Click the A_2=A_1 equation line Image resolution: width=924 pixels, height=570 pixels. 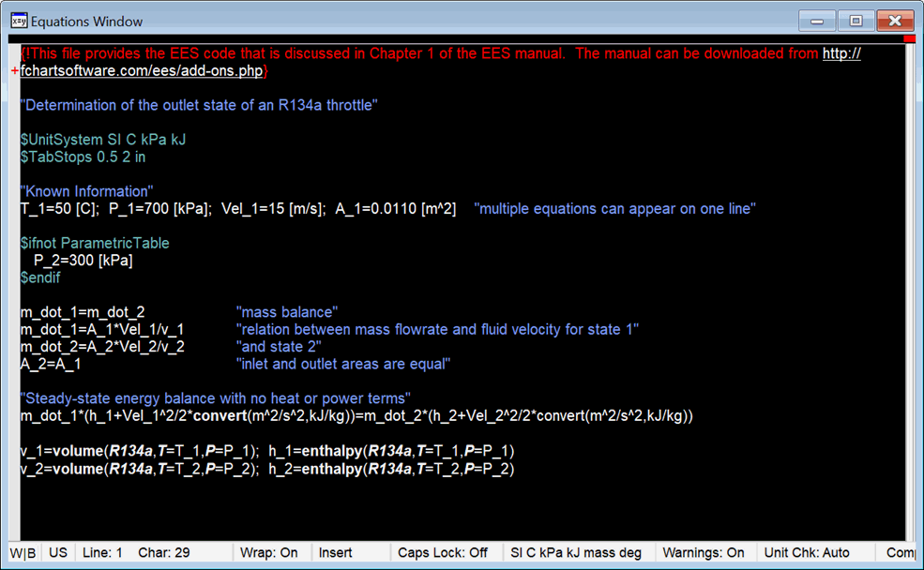pos(51,364)
